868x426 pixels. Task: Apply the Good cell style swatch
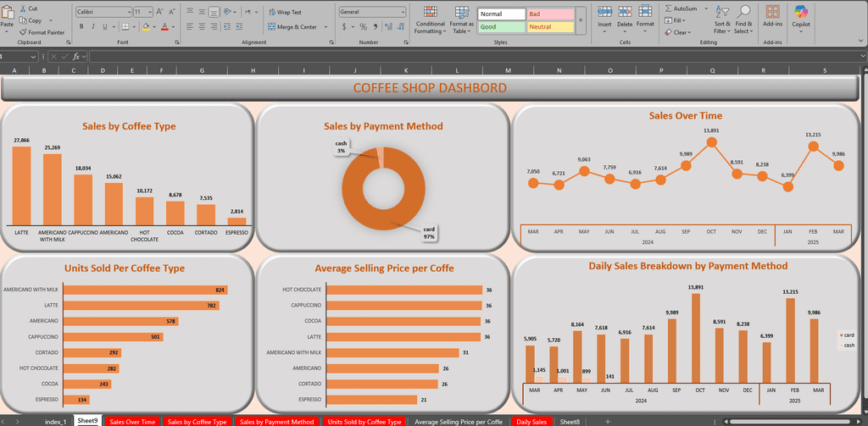click(500, 26)
